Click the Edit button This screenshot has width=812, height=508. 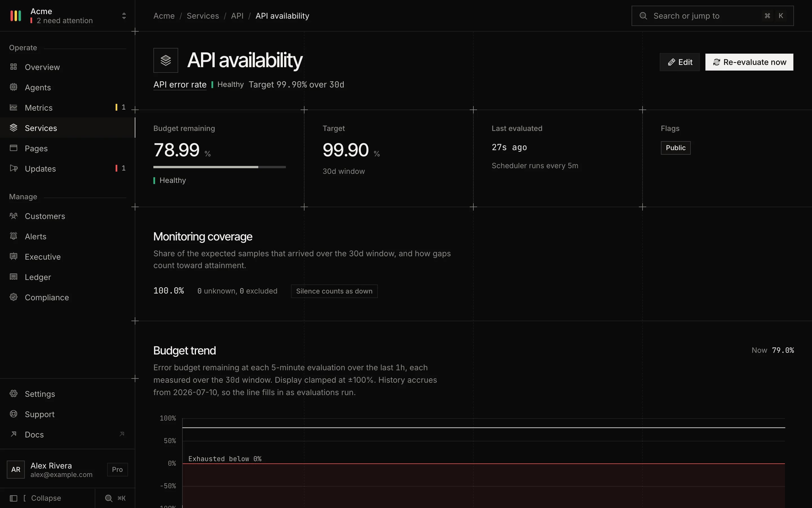coord(680,62)
